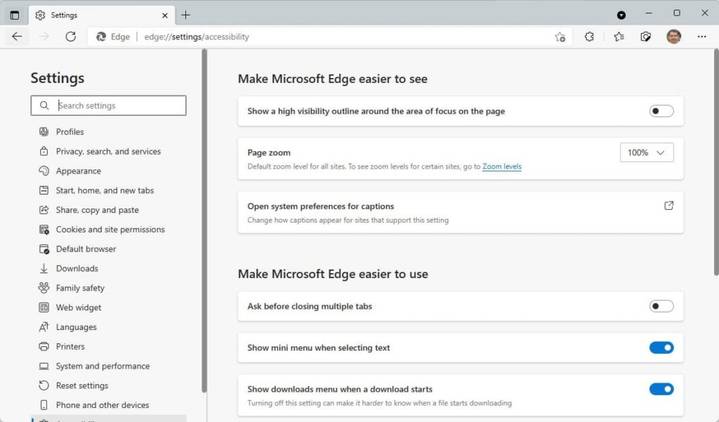Click the Reset settings icon

tap(44, 385)
